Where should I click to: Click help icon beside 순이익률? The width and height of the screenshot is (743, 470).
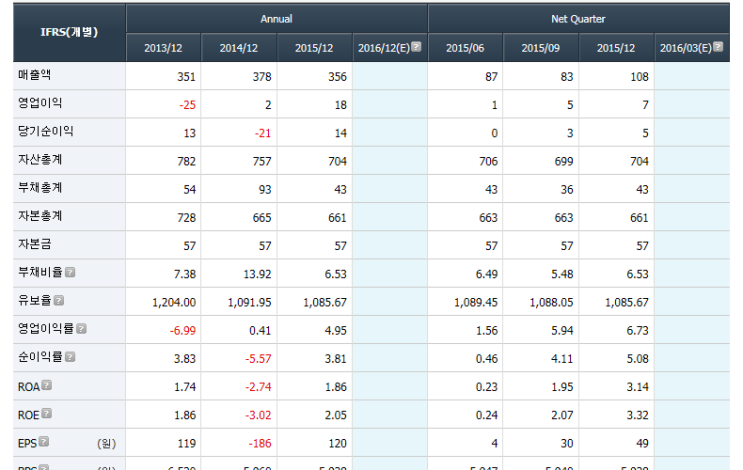coord(70,357)
